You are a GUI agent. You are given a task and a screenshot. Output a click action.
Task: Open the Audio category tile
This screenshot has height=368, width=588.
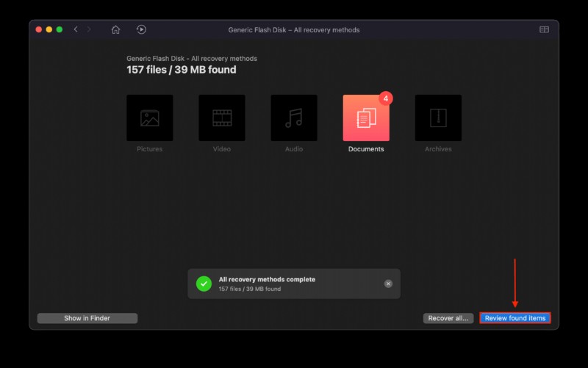pos(294,118)
